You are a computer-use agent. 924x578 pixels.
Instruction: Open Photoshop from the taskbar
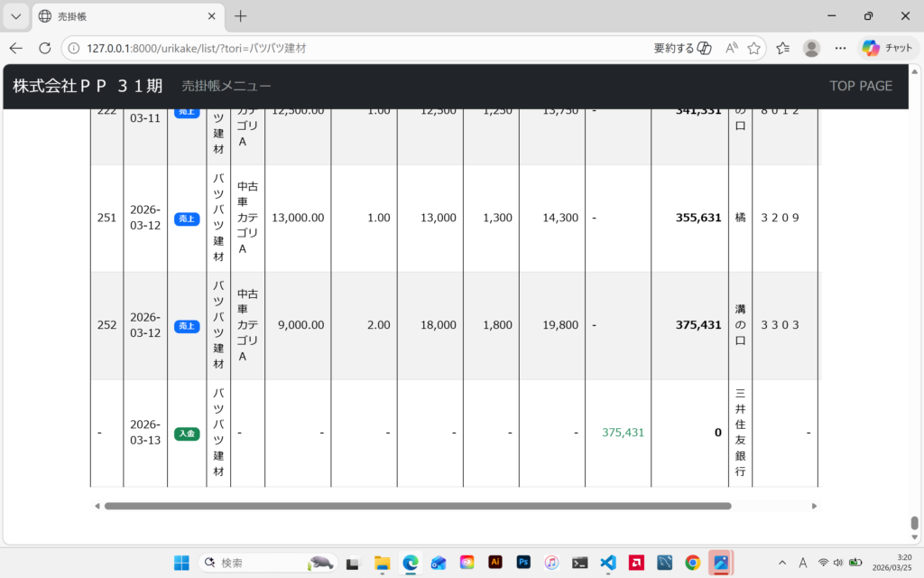click(522, 563)
